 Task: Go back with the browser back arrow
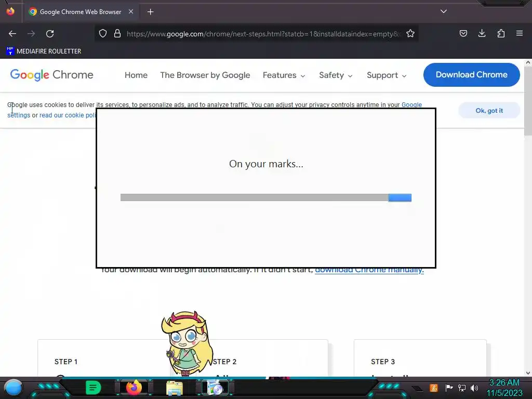(x=12, y=34)
